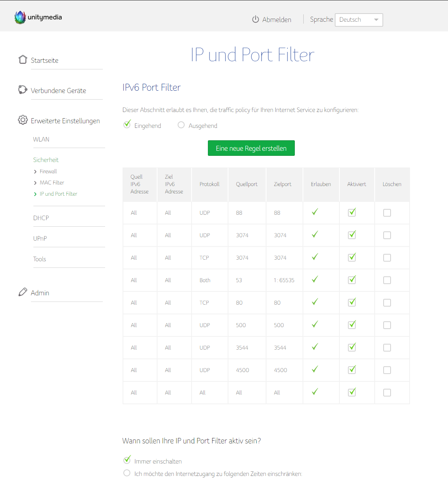The width and height of the screenshot is (448, 493).
Task: Check Löschen box for UDP 88 rule
Action: (x=387, y=213)
